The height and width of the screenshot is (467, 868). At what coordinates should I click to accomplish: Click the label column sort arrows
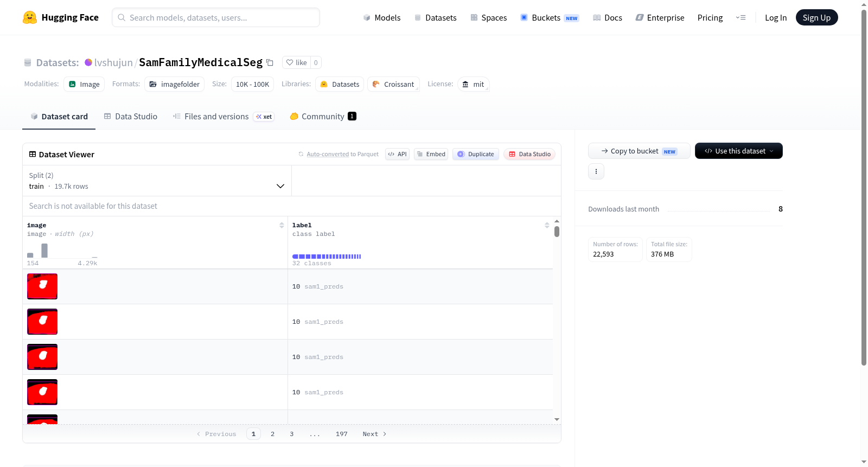click(x=547, y=225)
